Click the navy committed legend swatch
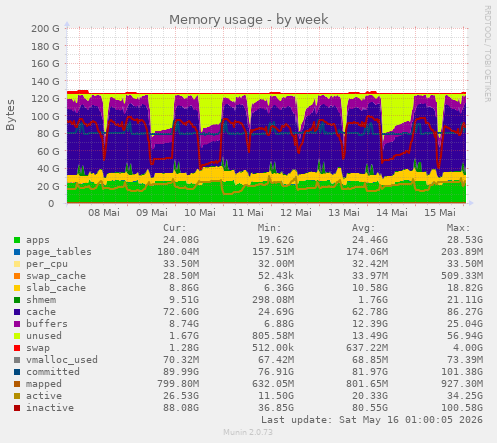 click(x=17, y=372)
